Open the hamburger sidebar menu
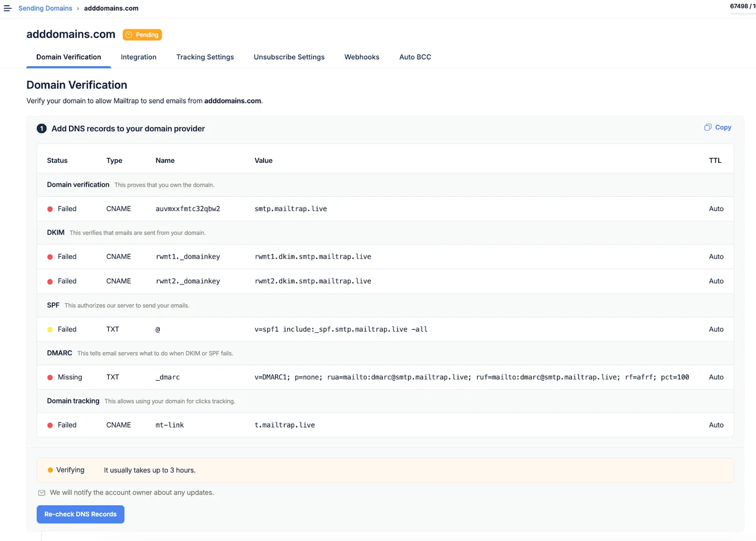Viewport: 756px width, 541px height. click(8, 8)
